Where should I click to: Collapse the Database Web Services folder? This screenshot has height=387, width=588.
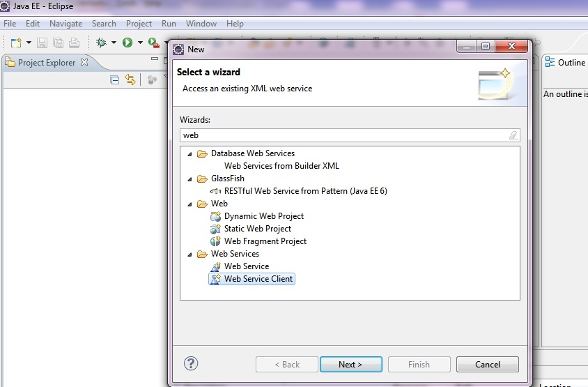189,154
